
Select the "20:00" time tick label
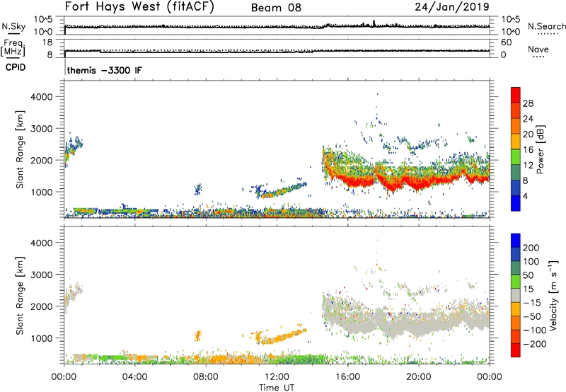pyautogui.click(x=418, y=377)
